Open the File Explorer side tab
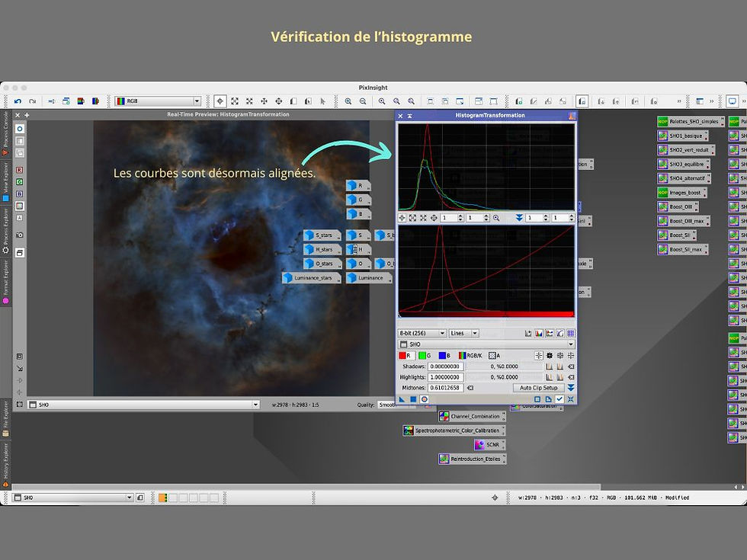Screen dimensions: 747x560 (x=5, y=418)
